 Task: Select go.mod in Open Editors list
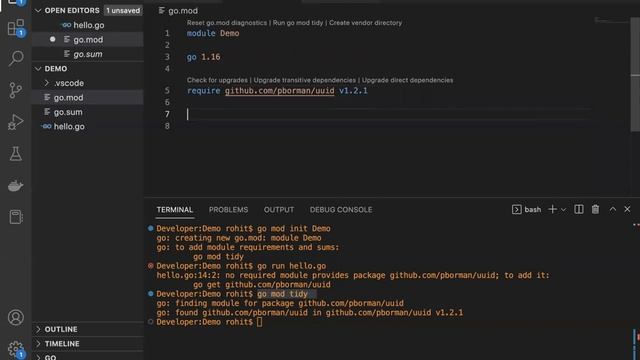click(88, 40)
